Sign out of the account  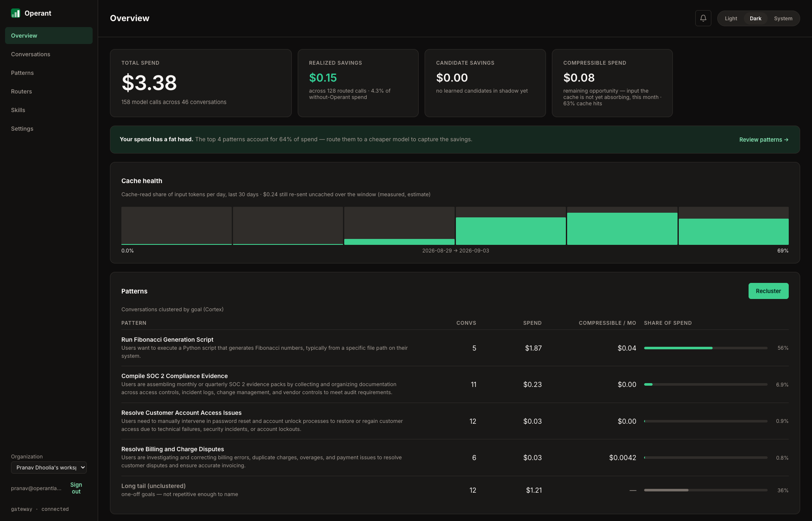(x=76, y=488)
